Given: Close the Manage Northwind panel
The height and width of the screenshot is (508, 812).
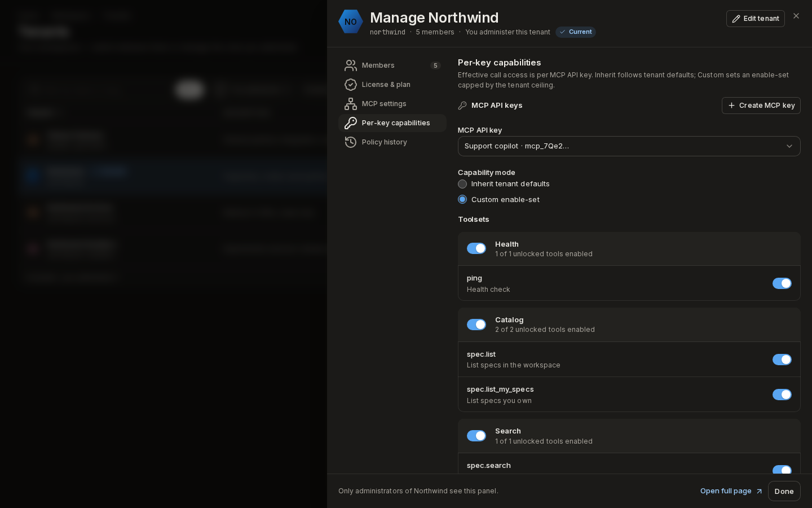Looking at the screenshot, I should pos(796,16).
